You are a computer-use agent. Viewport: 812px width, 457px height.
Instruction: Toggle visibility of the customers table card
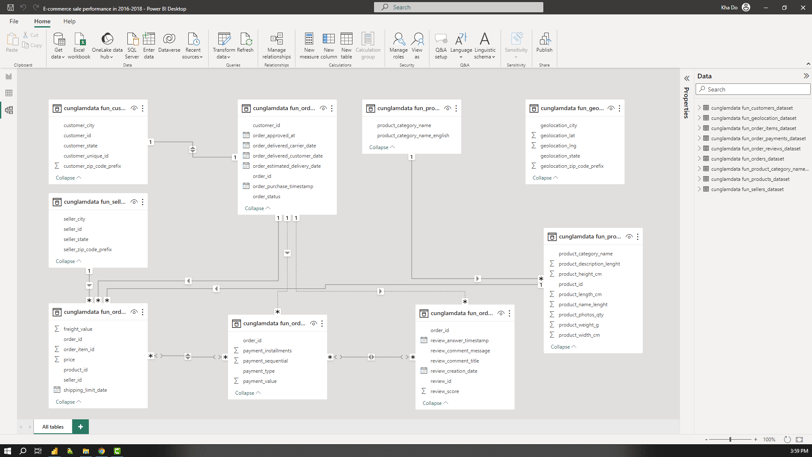pyautogui.click(x=134, y=108)
